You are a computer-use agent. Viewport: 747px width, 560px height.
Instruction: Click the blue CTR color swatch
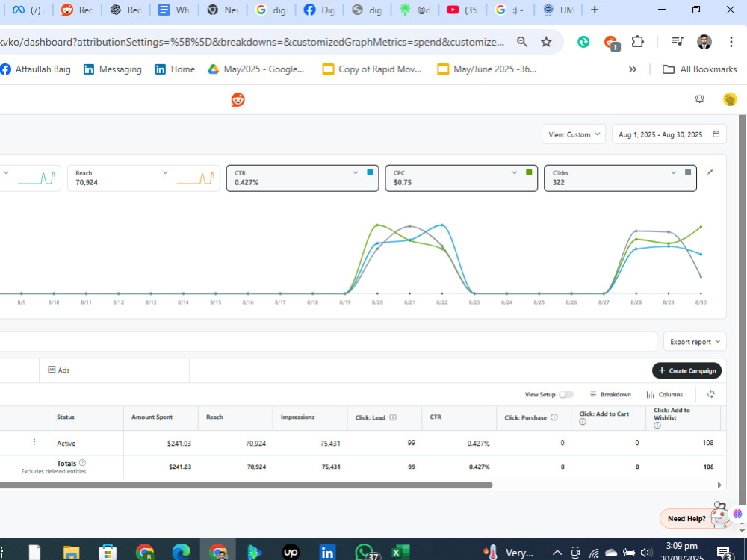point(370,172)
